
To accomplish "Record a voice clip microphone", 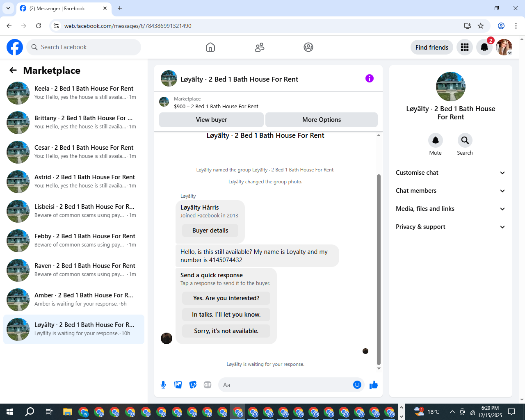I will point(163,385).
